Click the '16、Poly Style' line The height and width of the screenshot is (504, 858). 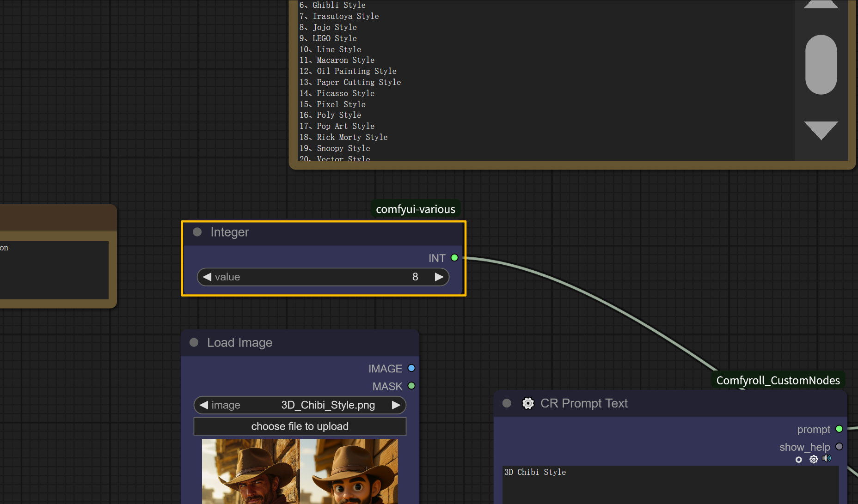(x=330, y=115)
